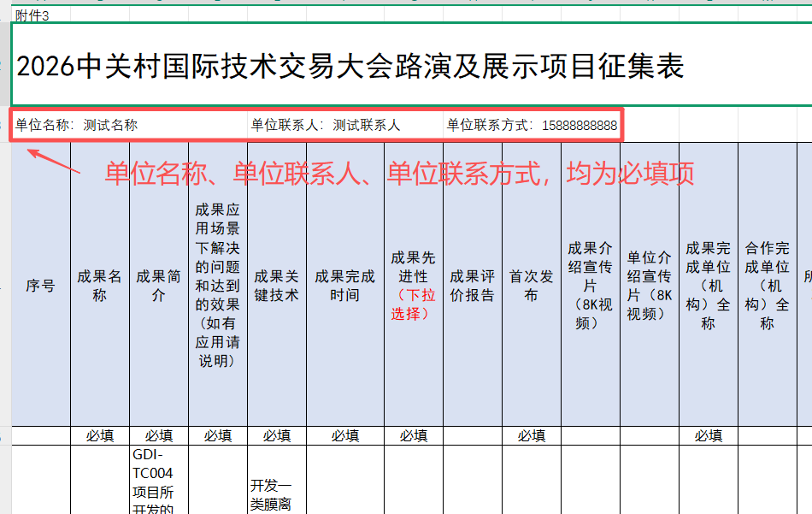This screenshot has width=812, height=514.
Task: Click the 成果评价报告 header cell
Action: 473,286
